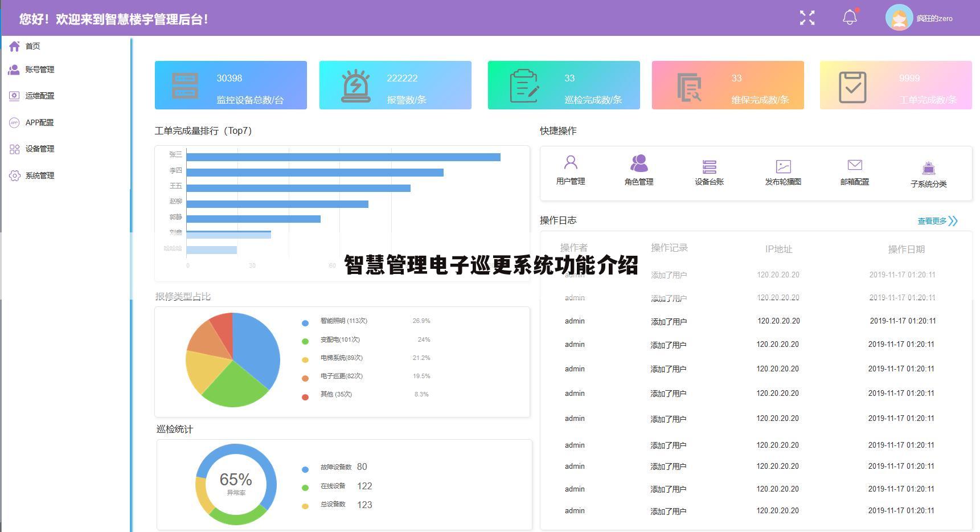
Task: Click the orange legend dot for 电子巡更
Action: (305, 378)
